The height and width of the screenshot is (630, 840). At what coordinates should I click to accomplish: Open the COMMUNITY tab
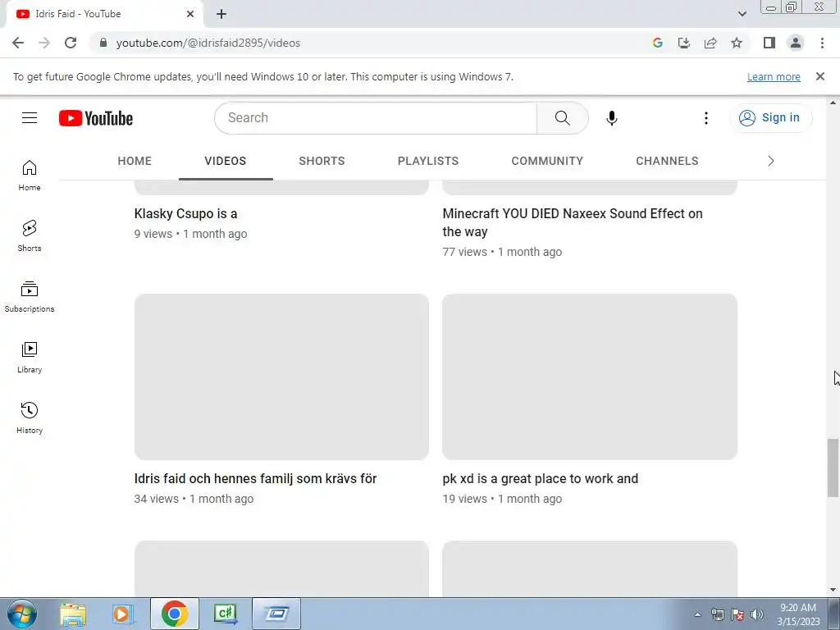pos(547,161)
